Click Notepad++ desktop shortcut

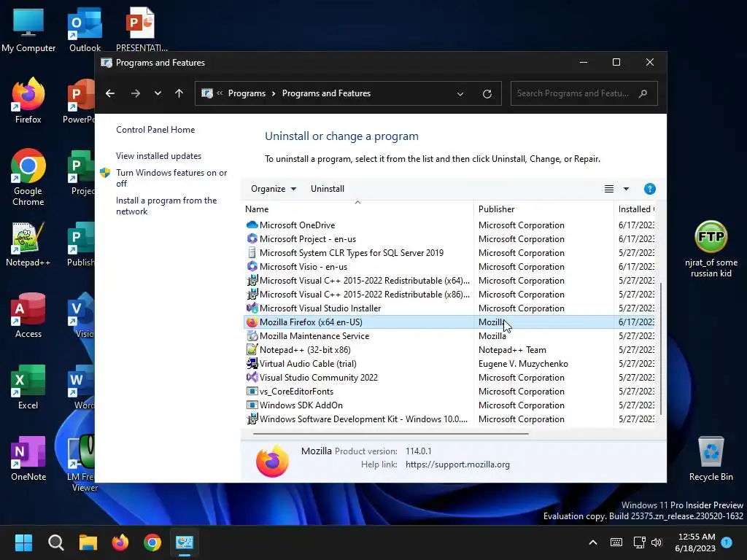[x=28, y=244]
